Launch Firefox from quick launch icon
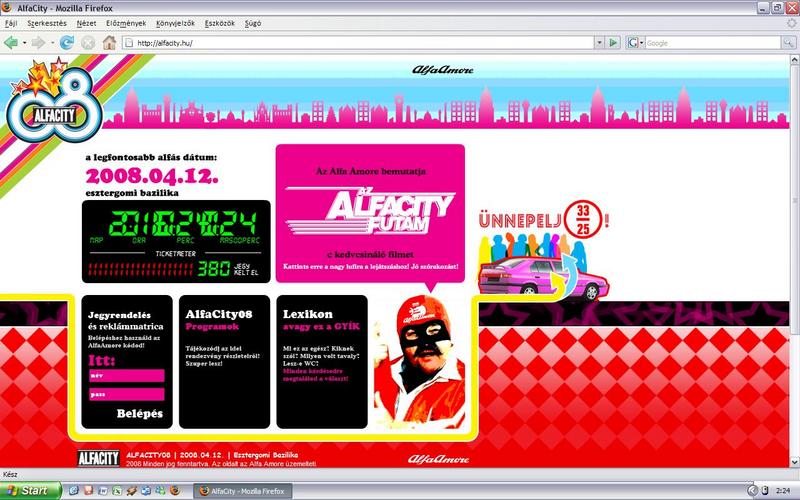 point(175,491)
